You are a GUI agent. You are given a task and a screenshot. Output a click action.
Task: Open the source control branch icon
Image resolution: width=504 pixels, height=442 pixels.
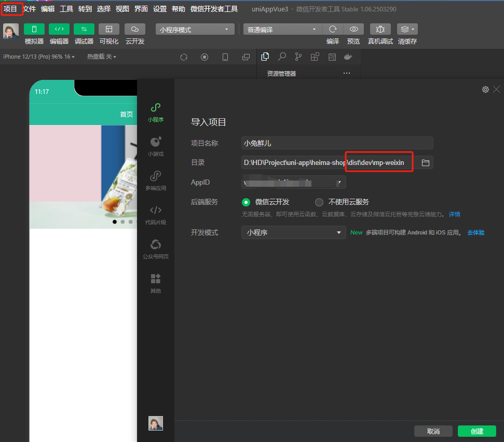(x=298, y=57)
